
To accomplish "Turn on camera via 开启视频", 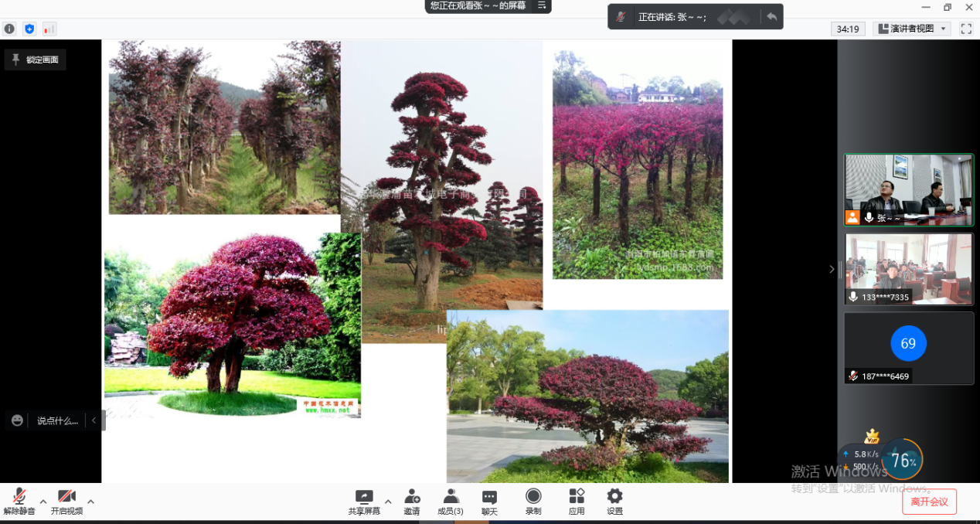I will 66,502.
